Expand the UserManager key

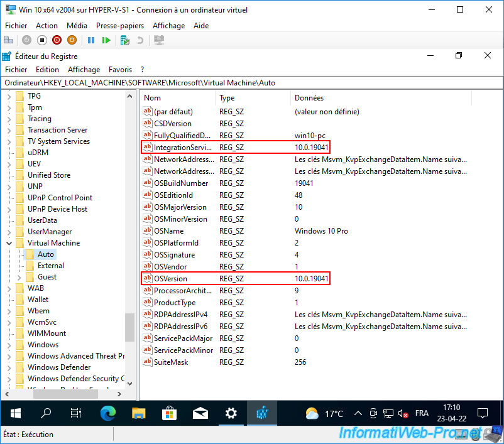coord(9,232)
